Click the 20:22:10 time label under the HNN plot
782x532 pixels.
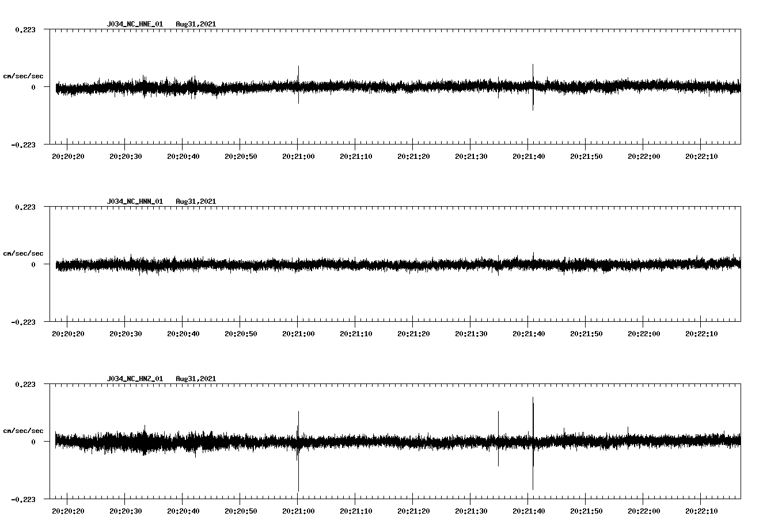tap(701, 333)
